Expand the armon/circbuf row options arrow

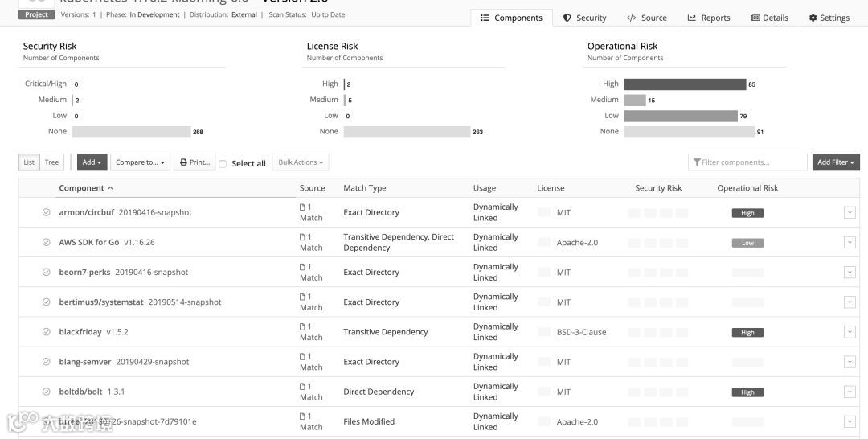(850, 212)
